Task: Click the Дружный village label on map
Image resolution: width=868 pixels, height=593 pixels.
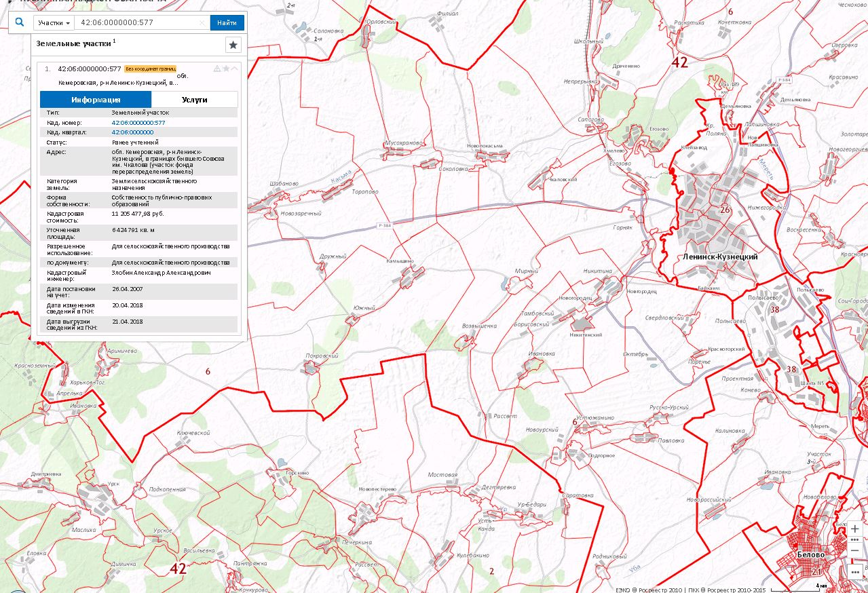Action: 333,256
